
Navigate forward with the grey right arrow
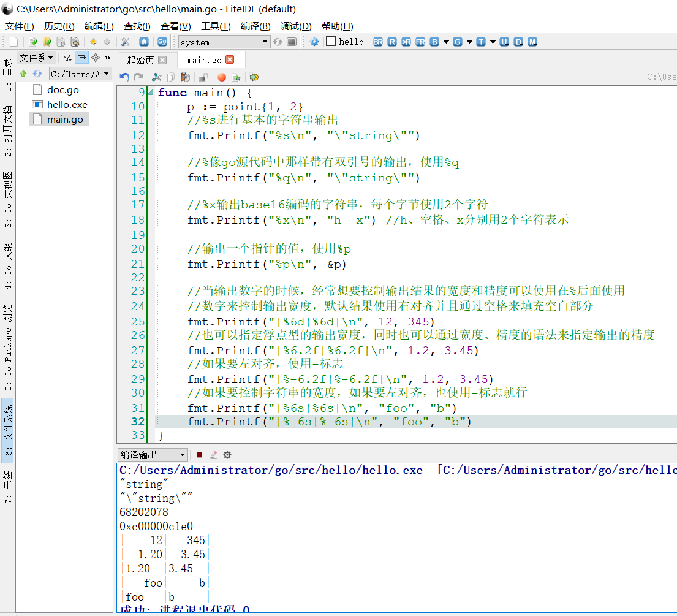(x=107, y=42)
